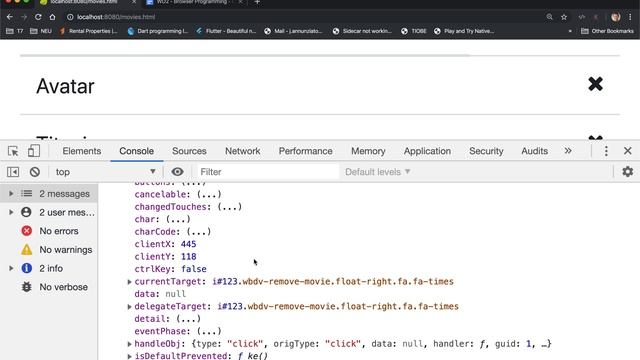Image resolution: width=640 pixels, height=360 pixels.
Task: Click the zoom magnifier icon in address bar
Action: (x=549, y=17)
